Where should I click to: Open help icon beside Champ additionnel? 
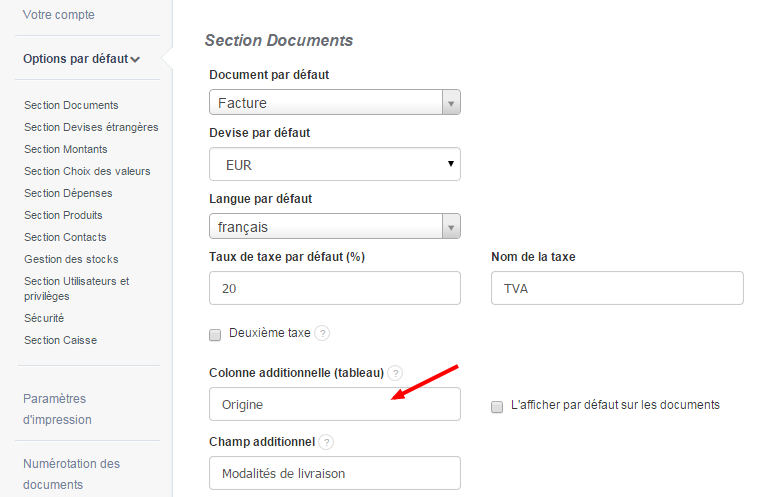(326, 442)
